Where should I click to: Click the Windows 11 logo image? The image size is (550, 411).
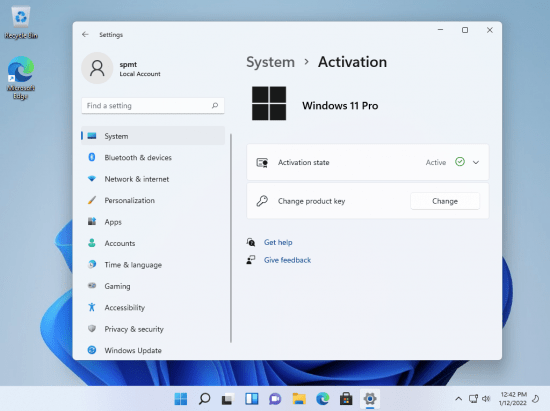coord(269,103)
